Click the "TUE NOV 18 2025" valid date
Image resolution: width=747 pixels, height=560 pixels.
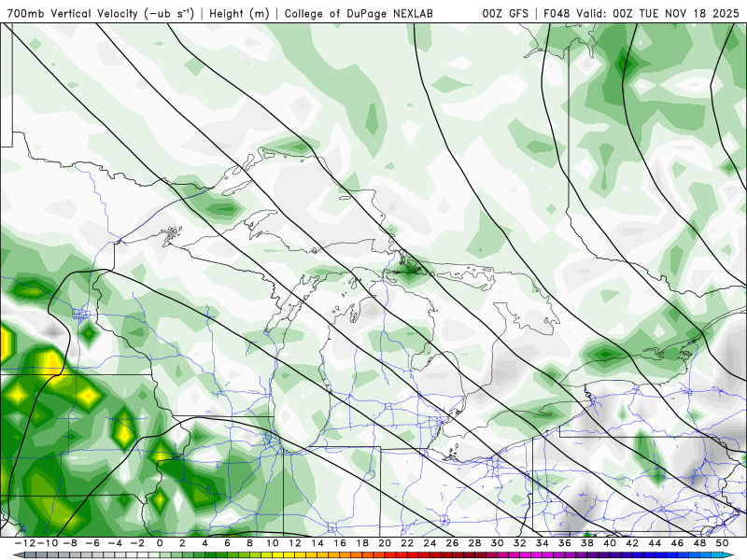[689, 14]
